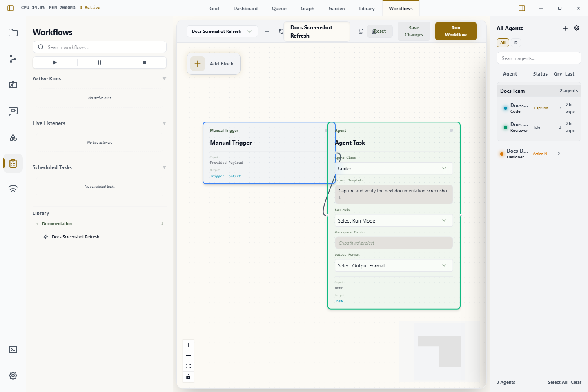588x392 pixels.
Task: Toggle the right panel layout icon
Action: click(x=522, y=8)
